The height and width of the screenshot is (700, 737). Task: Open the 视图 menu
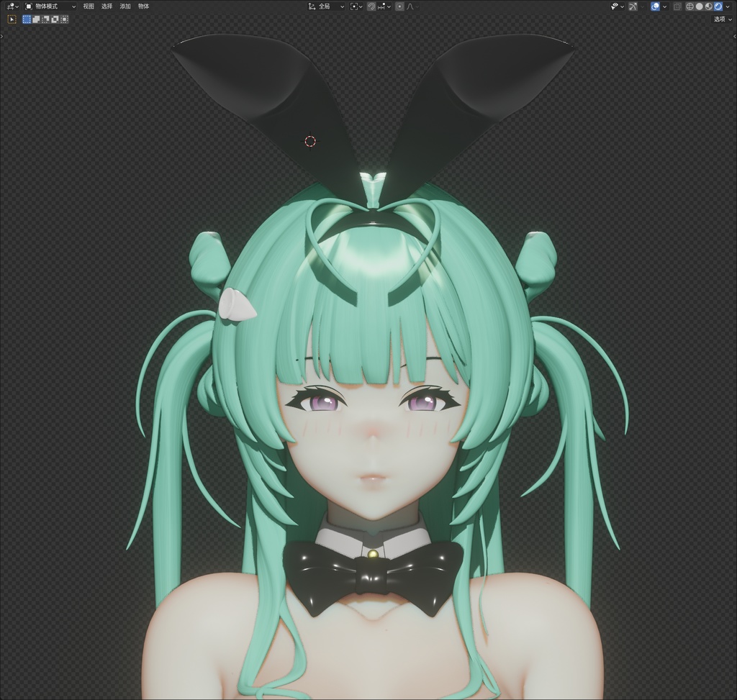[x=89, y=6]
